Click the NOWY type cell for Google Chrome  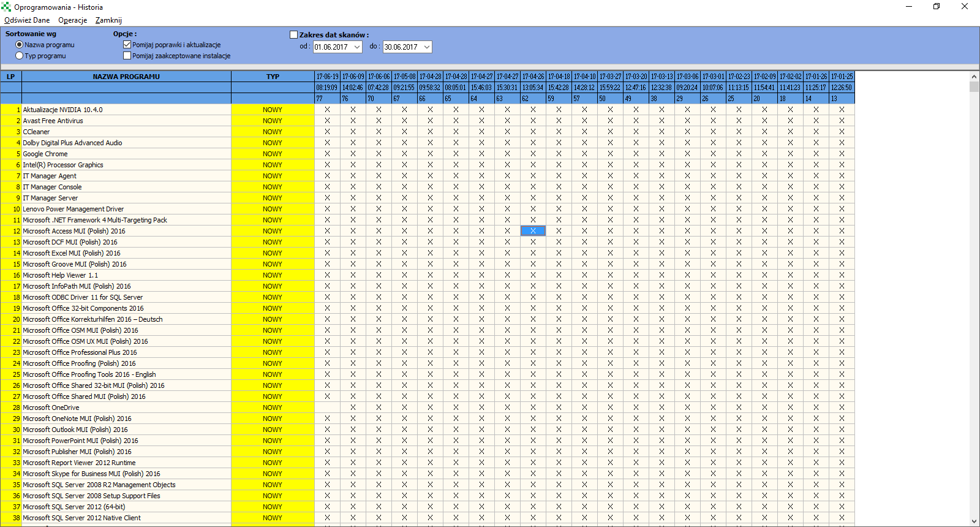coord(273,154)
